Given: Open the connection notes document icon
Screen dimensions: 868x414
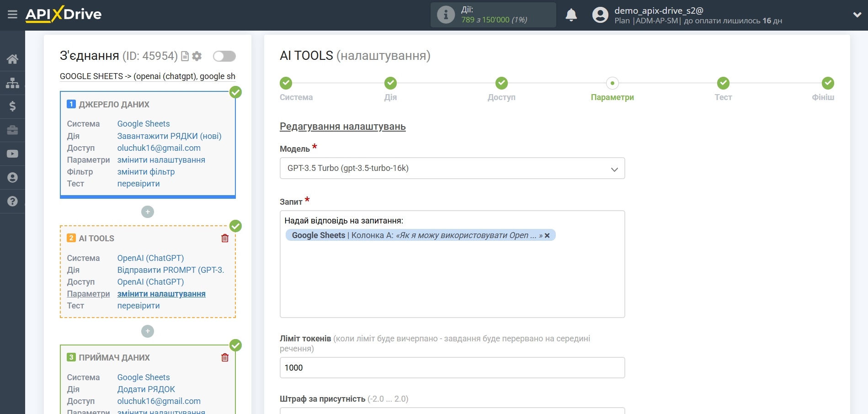Looking at the screenshot, I should [185, 56].
